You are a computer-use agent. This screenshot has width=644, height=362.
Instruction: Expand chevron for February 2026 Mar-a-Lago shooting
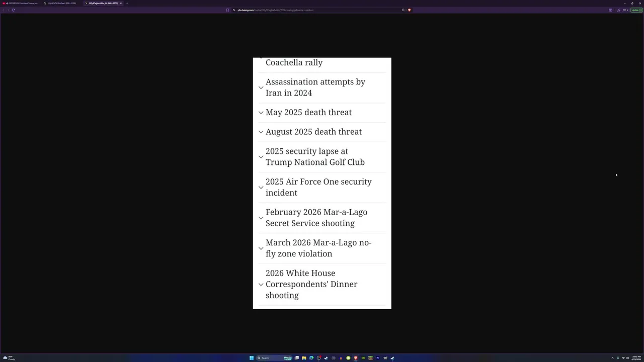tap(261, 218)
